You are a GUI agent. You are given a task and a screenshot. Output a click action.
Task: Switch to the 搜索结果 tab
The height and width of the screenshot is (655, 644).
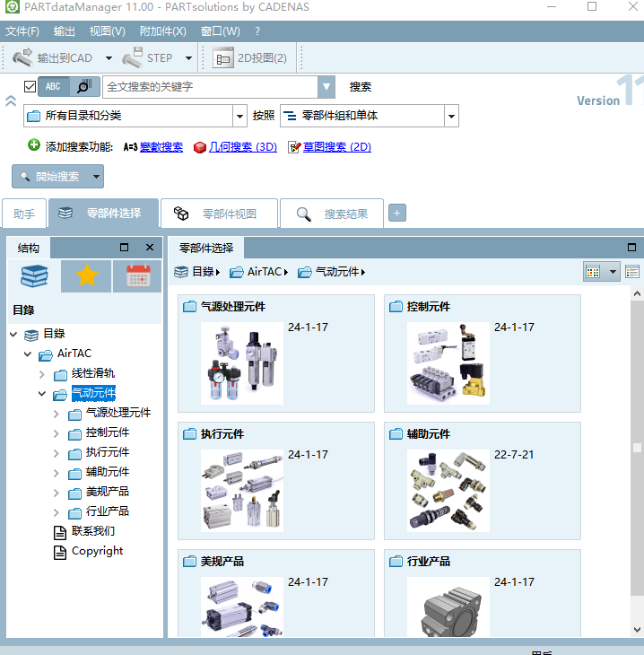tap(332, 214)
